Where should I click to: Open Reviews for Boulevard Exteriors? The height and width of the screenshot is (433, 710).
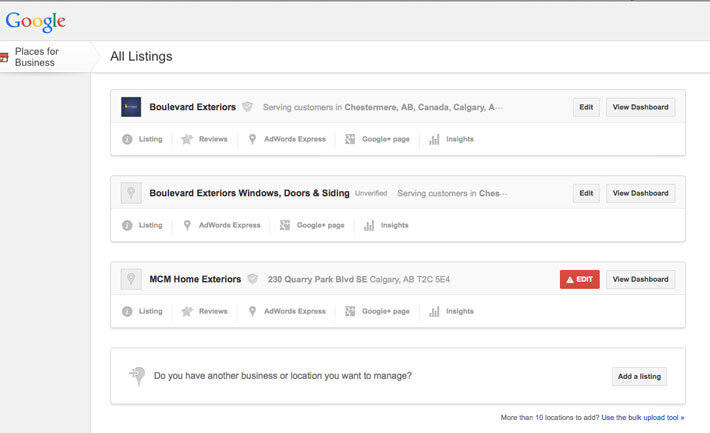coord(213,139)
